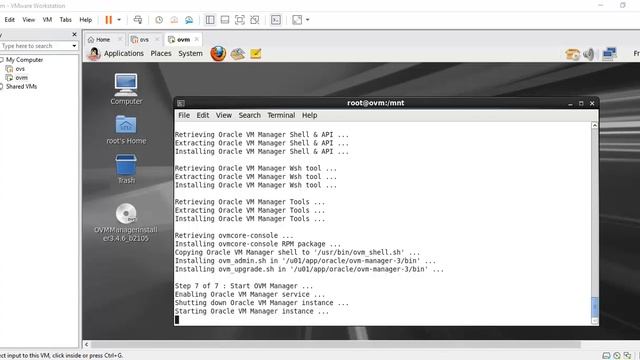Revert to snapshot toolbar icon
This screenshot has height=360, width=640.
click(x=174, y=20)
